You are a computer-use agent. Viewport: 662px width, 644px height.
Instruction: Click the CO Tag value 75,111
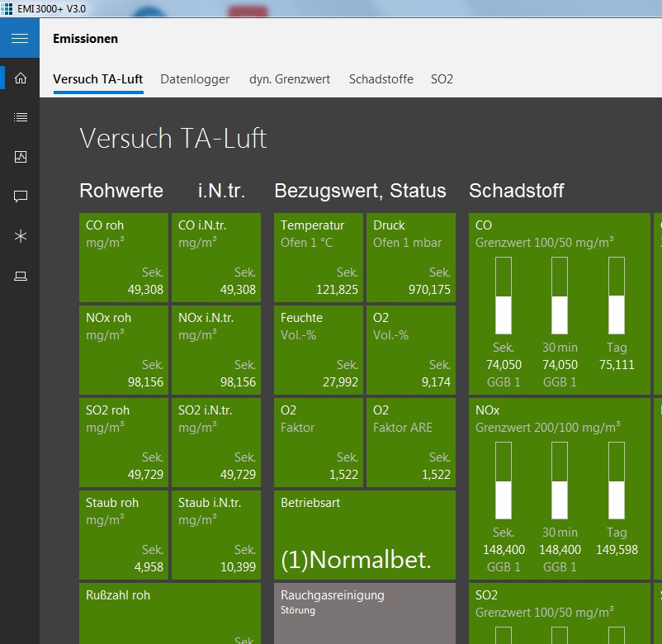pyautogui.click(x=617, y=364)
